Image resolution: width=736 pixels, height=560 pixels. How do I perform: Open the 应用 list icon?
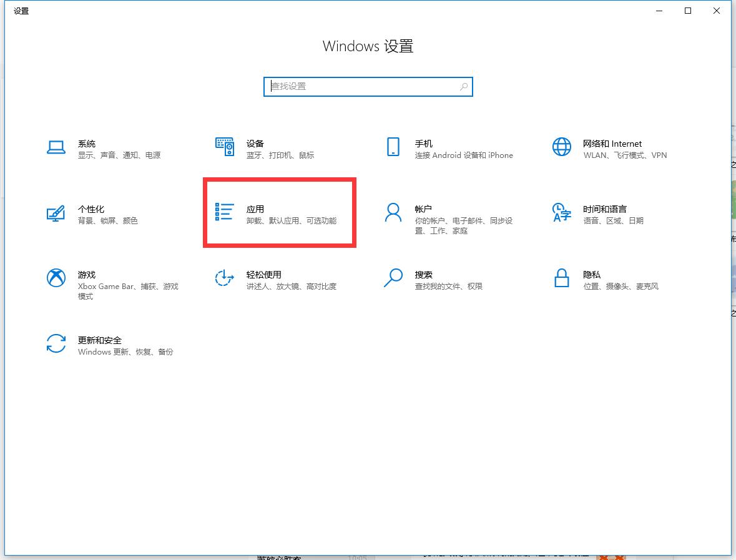tap(224, 212)
